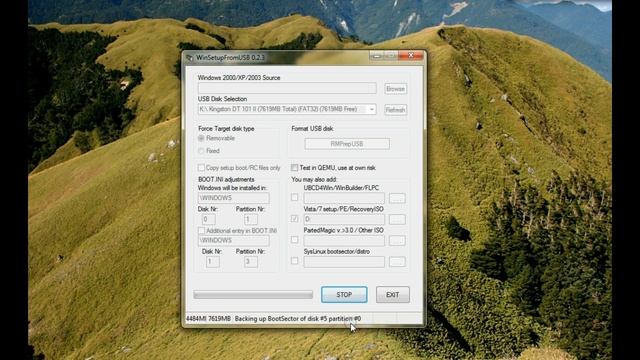Minimize the WinSetupFromUSB window
This screenshot has height=360, width=640.
tap(377, 56)
